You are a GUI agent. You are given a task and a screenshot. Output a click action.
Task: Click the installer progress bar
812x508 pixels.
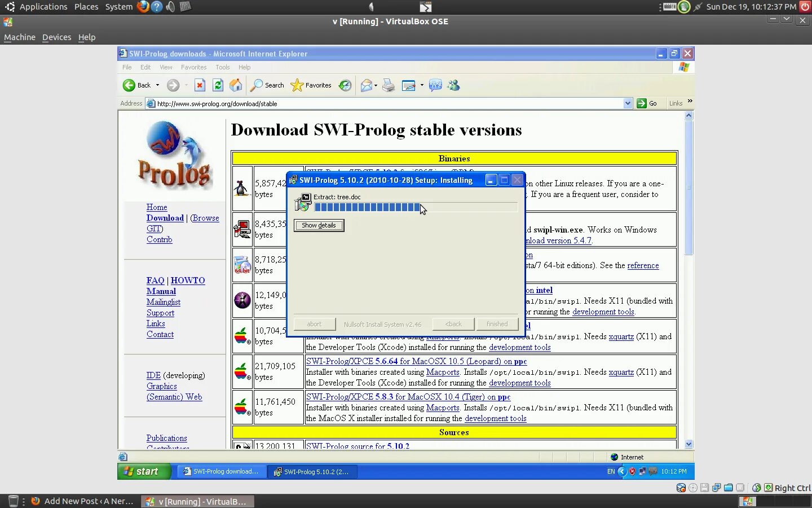415,207
